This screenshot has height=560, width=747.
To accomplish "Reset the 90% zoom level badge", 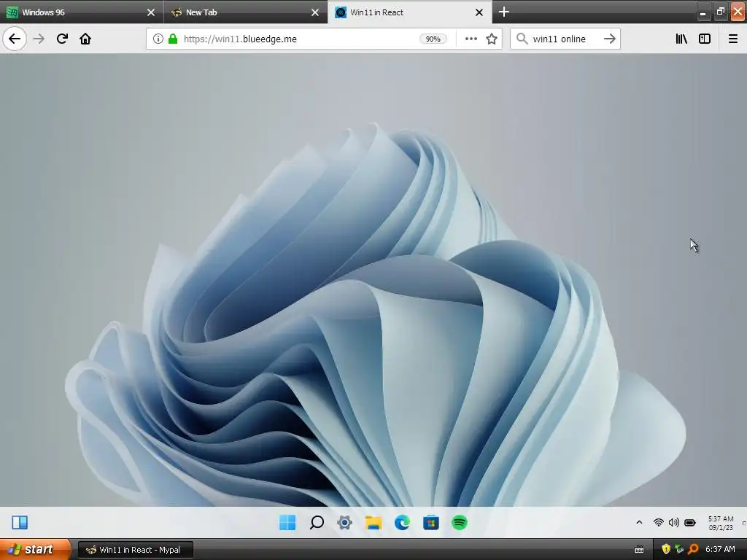I will pos(433,39).
